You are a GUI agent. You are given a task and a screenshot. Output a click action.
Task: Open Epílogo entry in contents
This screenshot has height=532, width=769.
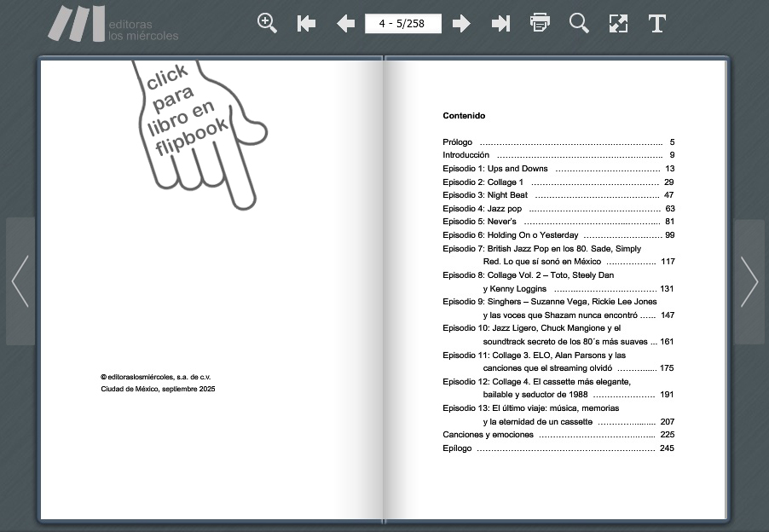click(457, 448)
